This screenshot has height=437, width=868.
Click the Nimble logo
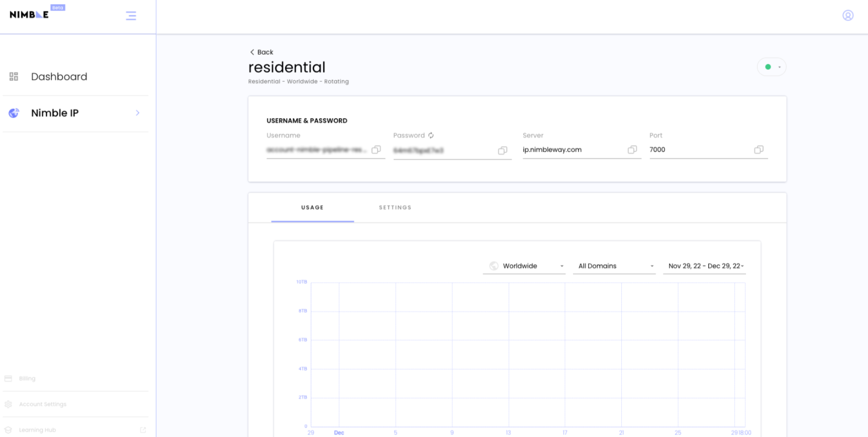(30, 15)
